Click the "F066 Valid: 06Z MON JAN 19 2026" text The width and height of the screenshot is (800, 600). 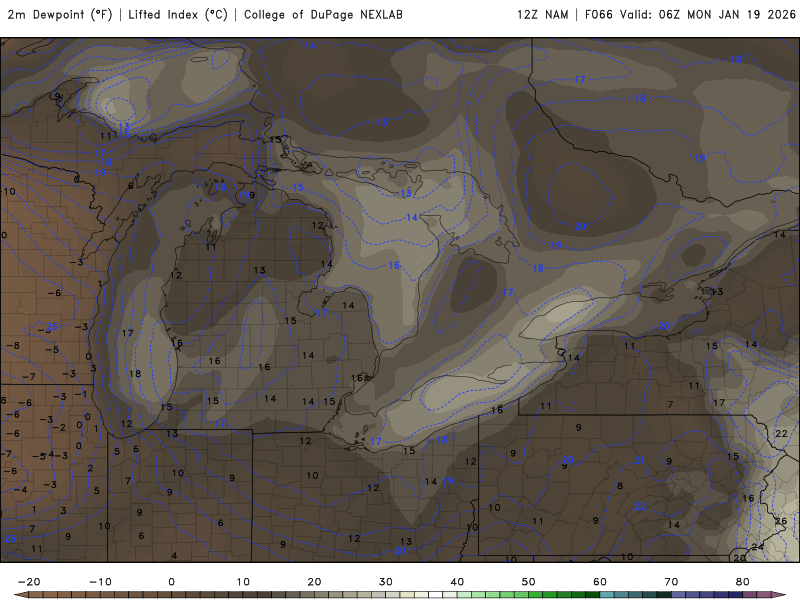click(x=690, y=15)
